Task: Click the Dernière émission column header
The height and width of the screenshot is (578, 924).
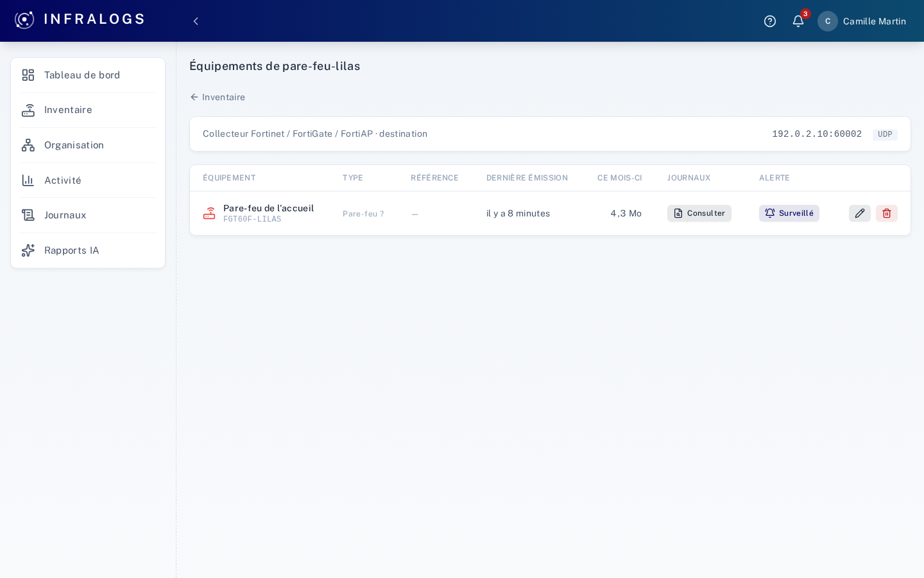Action: tap(527, 178)
